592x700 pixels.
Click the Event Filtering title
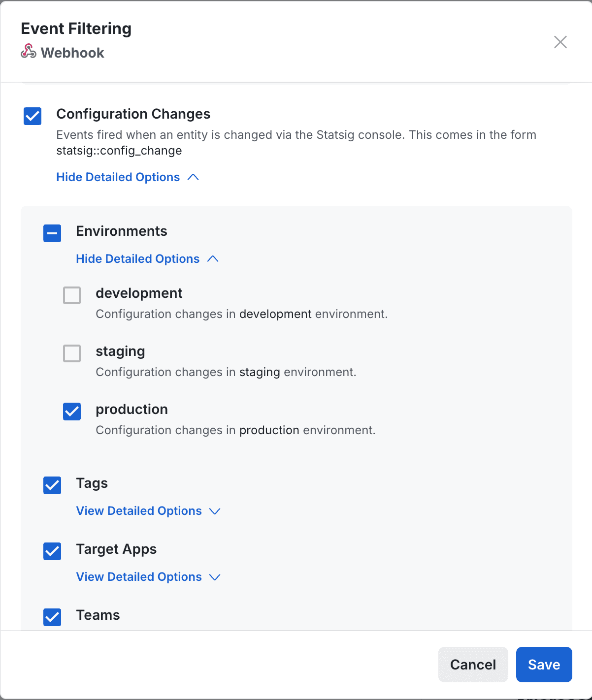(x=76, y=29)
